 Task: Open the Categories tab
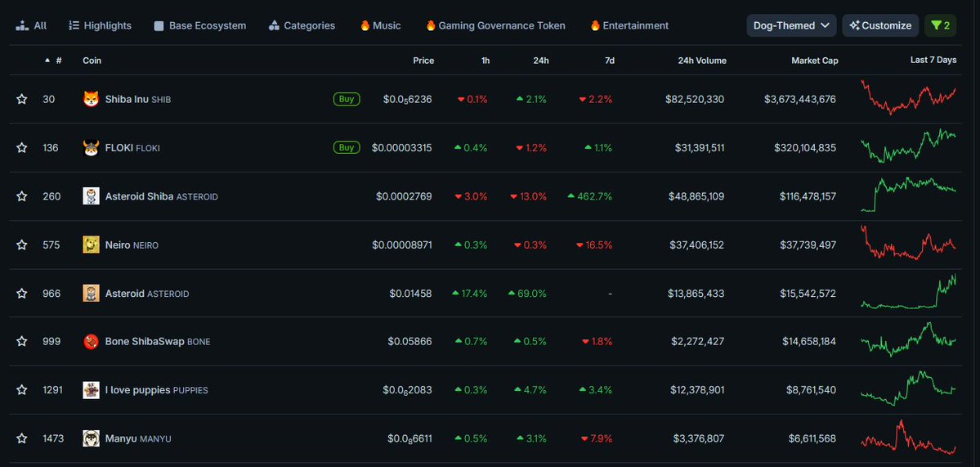(302, 25)
